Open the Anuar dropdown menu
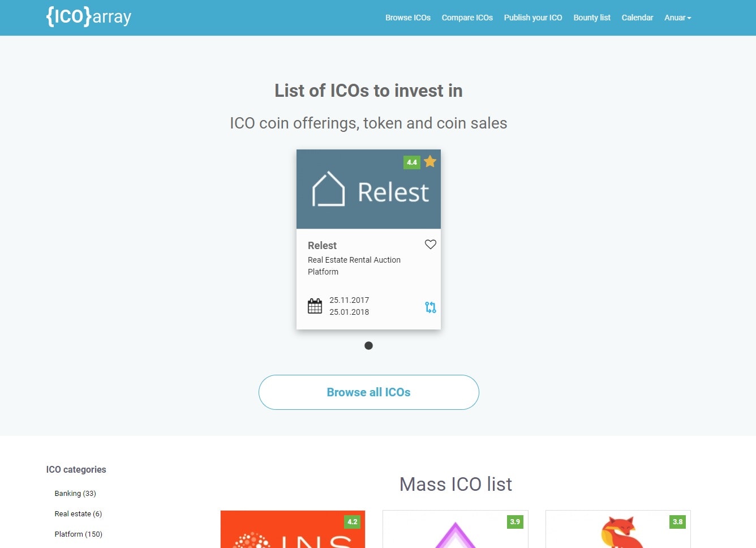 coord(677,18)
